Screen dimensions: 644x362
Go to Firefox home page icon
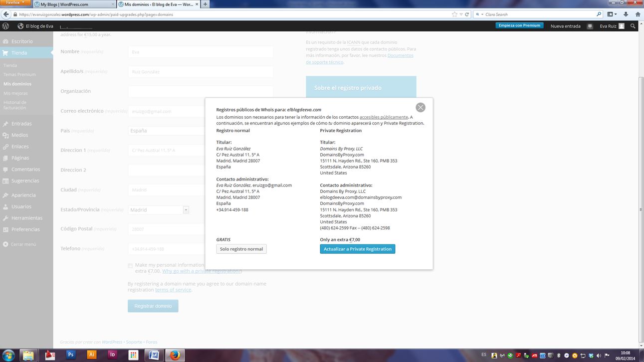click(637, 14)
